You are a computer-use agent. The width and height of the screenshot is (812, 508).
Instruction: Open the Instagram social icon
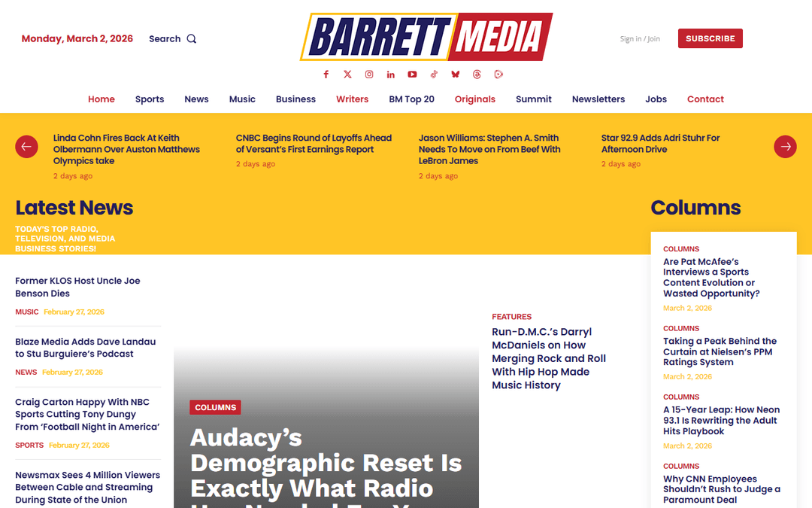tap(369, 75)
